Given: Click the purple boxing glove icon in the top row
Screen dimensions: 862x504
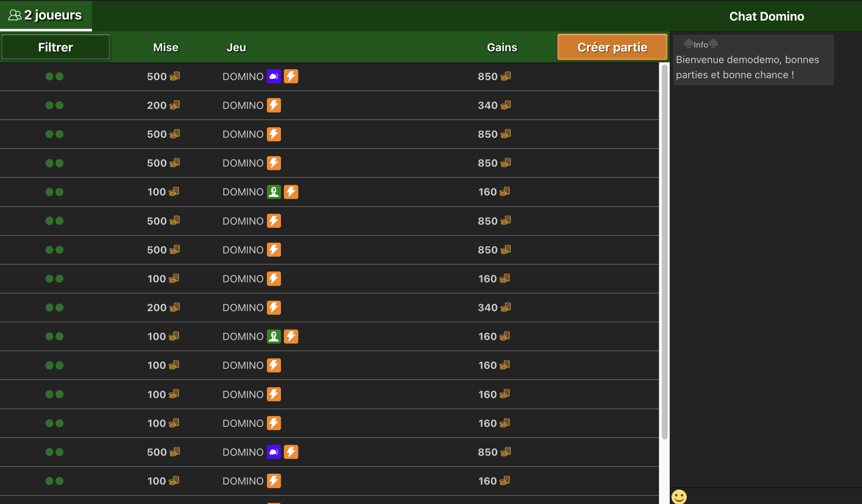Looking at the screenshot, I should click(274, 76).
